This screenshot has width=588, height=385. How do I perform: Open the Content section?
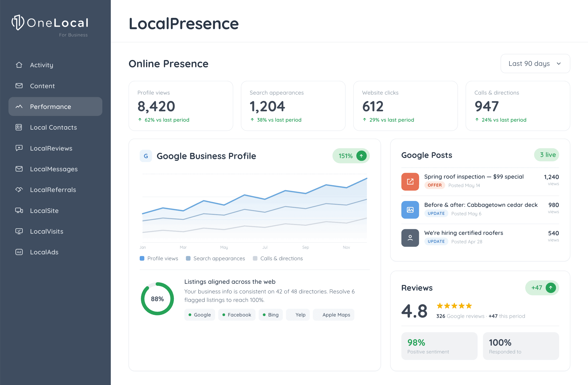(55, 86)
